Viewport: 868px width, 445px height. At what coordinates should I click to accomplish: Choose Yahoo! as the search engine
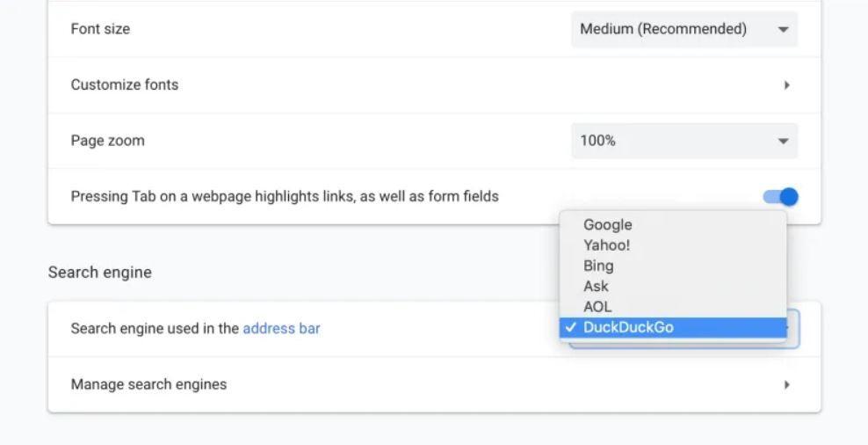(x=607, y=245)
